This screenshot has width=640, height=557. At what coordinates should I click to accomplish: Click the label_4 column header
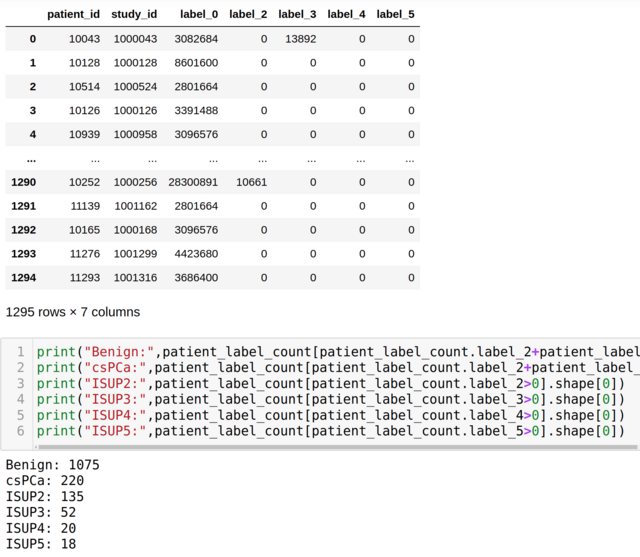pyautogui.click(x=346, y=14)
